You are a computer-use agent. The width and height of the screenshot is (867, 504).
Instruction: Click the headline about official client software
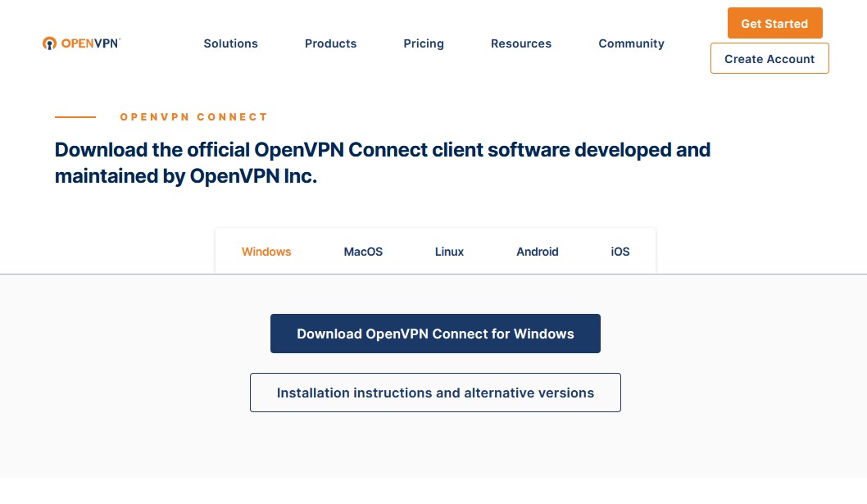pyautogui.click(x=382, y=163)
